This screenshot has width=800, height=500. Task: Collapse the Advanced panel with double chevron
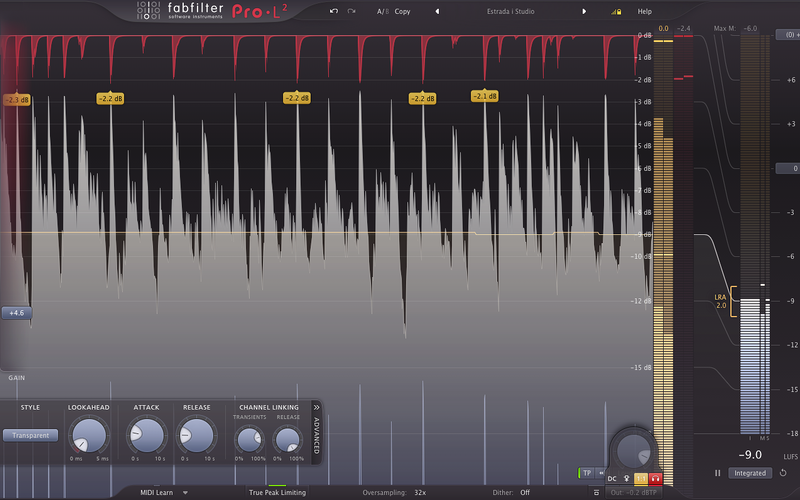(316, 407)
